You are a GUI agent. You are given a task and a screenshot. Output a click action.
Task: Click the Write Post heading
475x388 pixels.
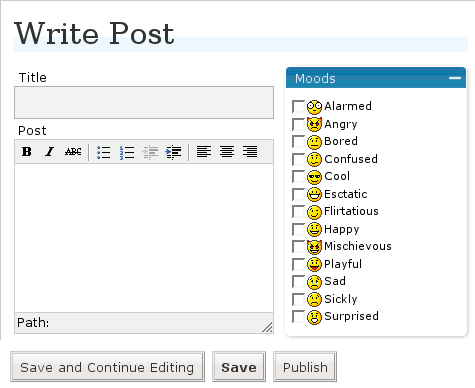94,33
